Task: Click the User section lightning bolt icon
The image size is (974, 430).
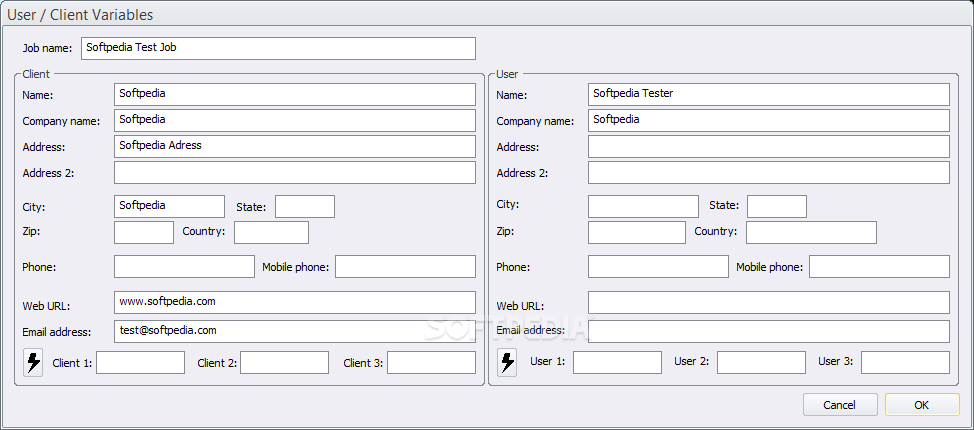Action: (507, 362)
